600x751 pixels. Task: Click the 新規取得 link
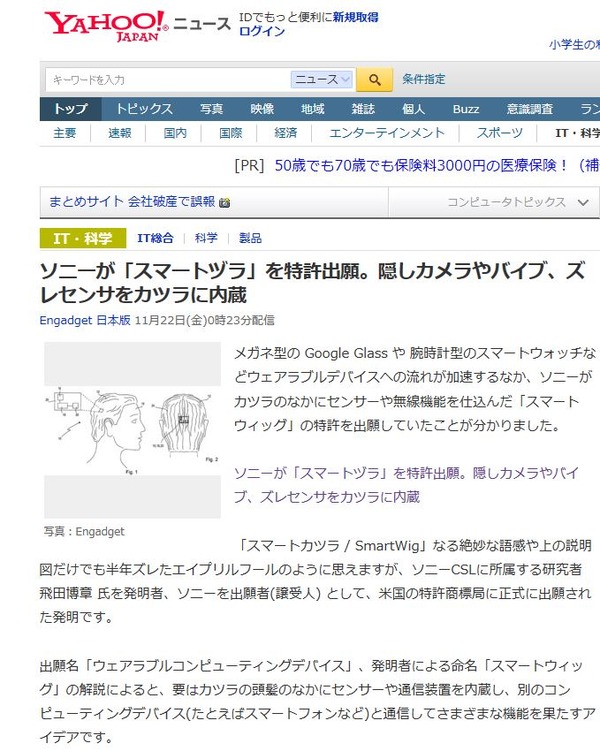point(356,17)
